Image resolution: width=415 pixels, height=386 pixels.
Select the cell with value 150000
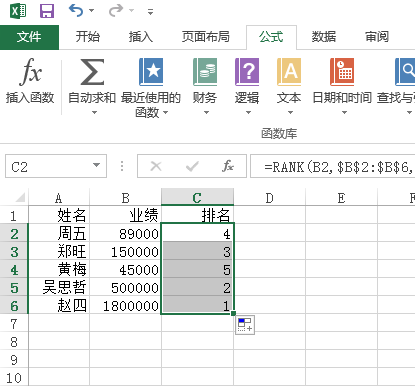coord(126,251)
